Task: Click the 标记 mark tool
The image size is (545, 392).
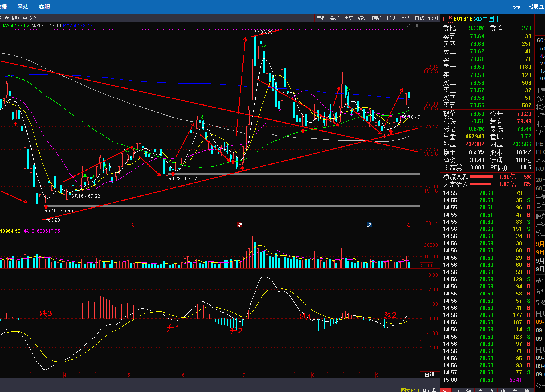Action: pos(404,18)
